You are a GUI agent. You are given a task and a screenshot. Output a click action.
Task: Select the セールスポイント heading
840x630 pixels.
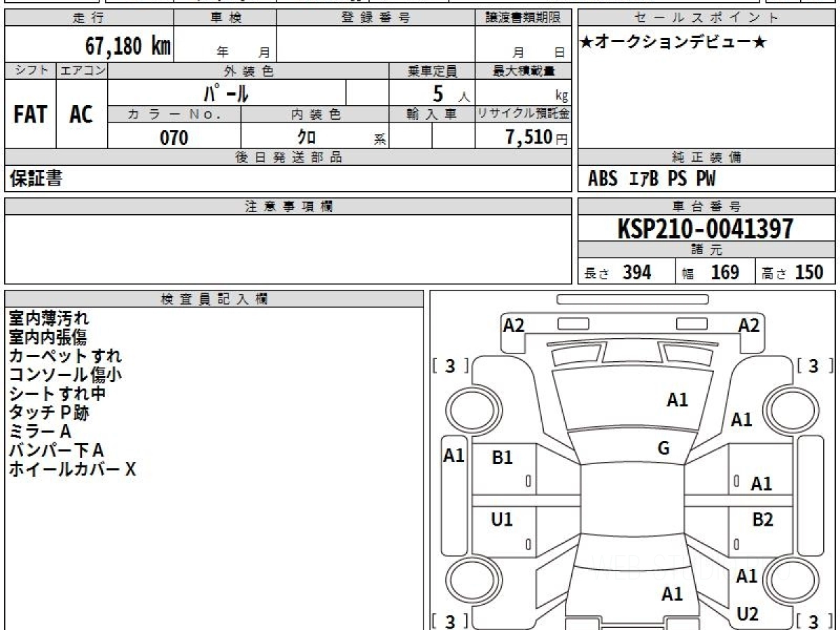pyautogui.click(x=707, y=18)
